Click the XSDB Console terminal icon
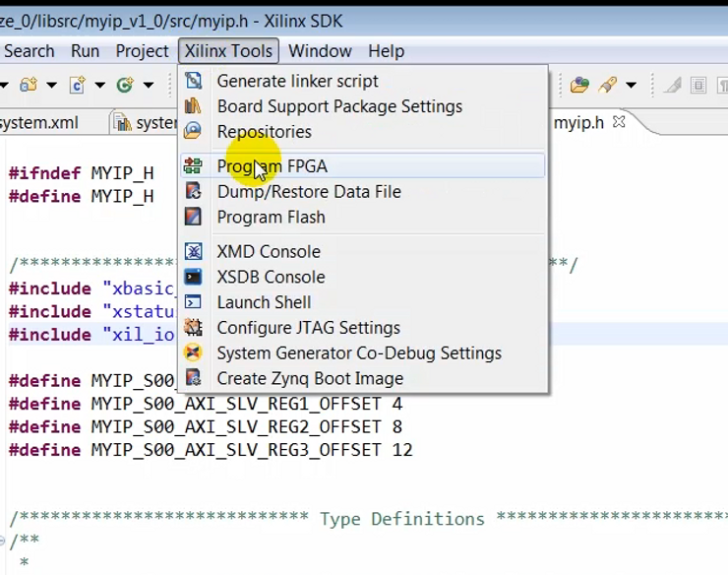The image size is (728, 575). pos(193,277)
